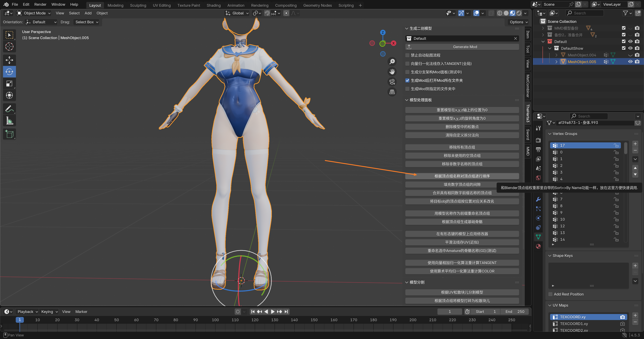This screenshot has width=644, height=339.
Task: Open the Render menu
Action: click(x=40, y=5)
